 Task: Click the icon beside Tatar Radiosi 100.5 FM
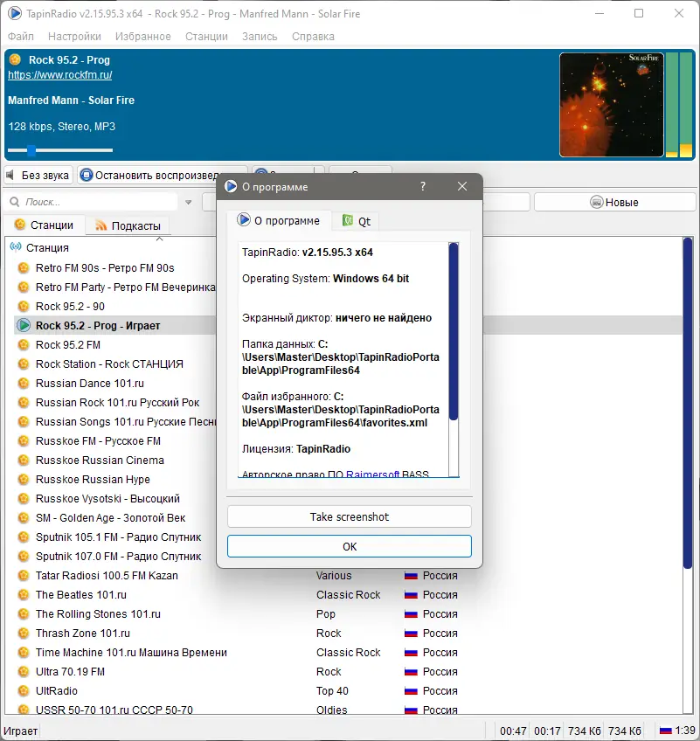coord(24,575)
